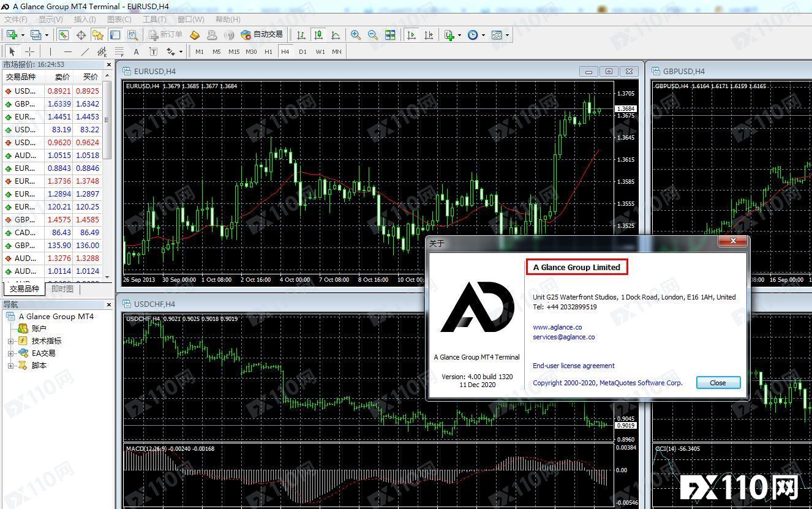Select the vertical line drawing tool
The width and height of the screenshot is (812, 509).
coord(50,51)
